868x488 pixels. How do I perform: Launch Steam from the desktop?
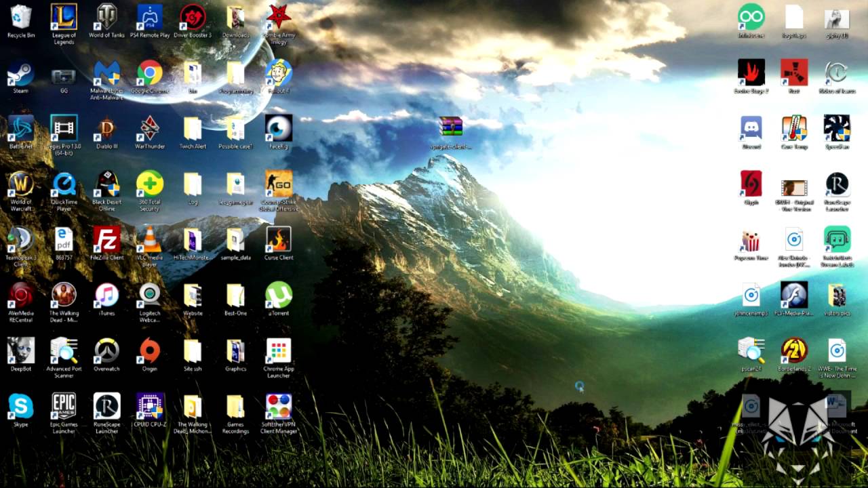point(21,73)
